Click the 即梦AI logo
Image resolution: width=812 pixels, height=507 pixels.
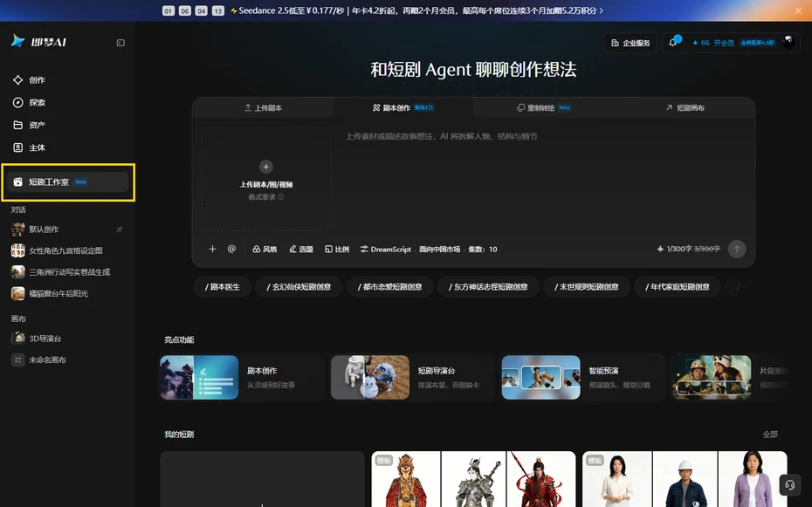(38, 41)
